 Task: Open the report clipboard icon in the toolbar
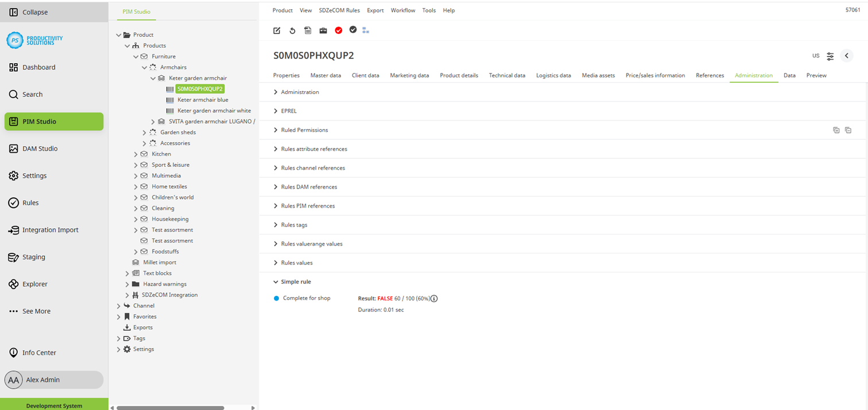click(308, 30)
